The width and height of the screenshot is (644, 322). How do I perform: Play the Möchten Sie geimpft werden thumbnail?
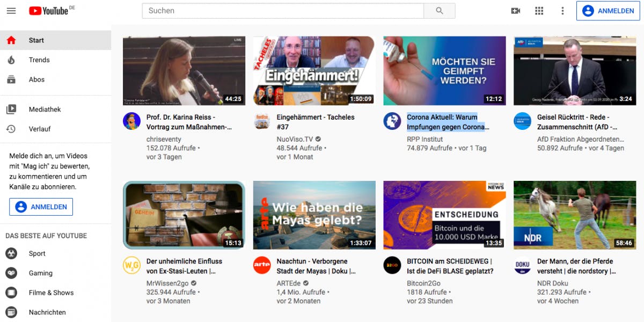point(444,71)
